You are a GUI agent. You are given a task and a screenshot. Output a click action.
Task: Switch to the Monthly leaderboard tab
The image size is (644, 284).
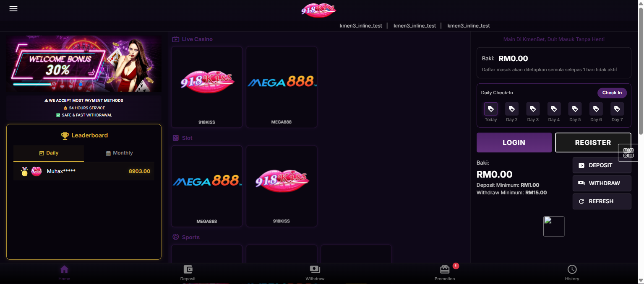click(x=119, y=153)
